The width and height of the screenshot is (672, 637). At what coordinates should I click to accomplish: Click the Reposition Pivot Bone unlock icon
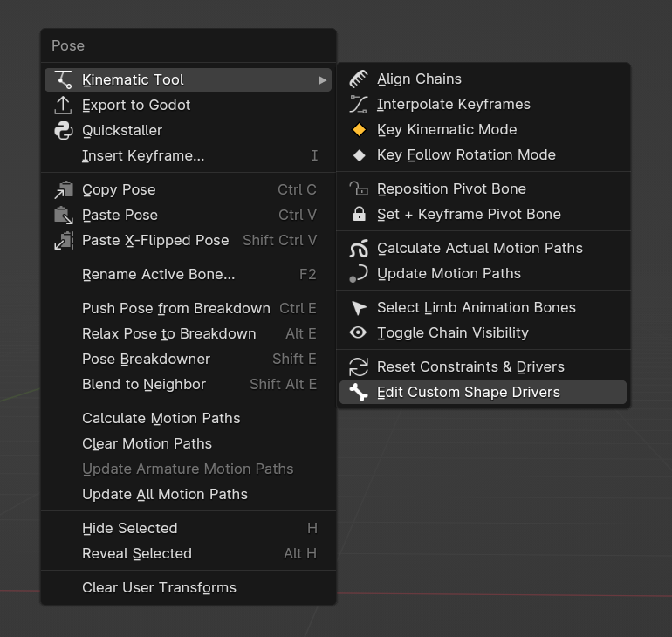coord(359,188)
